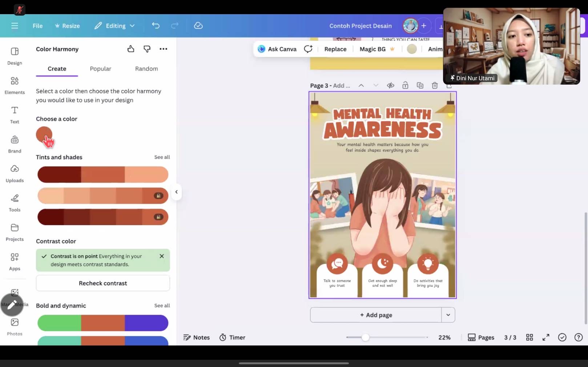Collapse the side panel with chevron
The image size is (588, 367).
[x=176, y=192]
